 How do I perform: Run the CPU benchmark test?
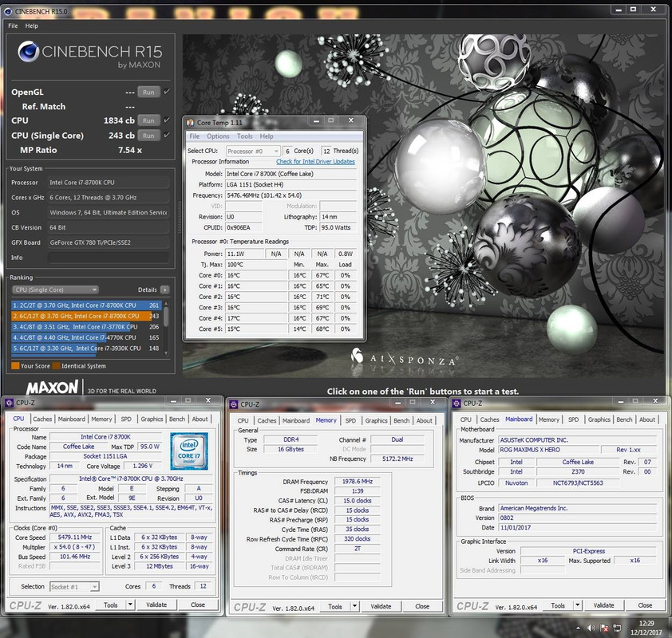[x=148, y=120]
